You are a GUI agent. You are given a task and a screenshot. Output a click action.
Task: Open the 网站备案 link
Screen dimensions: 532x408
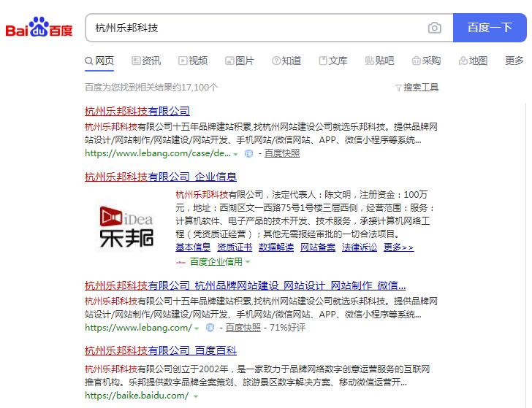click(318, 247)
